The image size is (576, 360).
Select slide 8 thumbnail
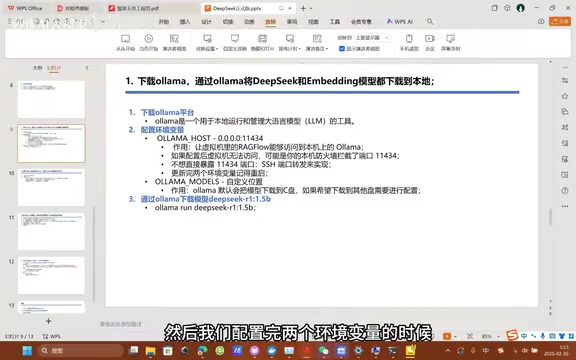51,99
